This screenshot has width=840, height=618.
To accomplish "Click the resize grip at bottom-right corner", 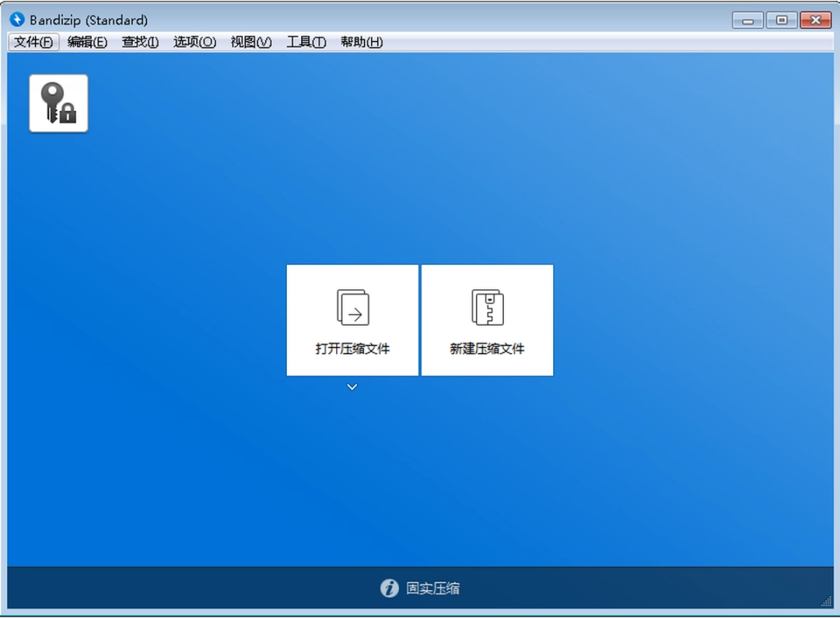I will click(x=826, y=600).
